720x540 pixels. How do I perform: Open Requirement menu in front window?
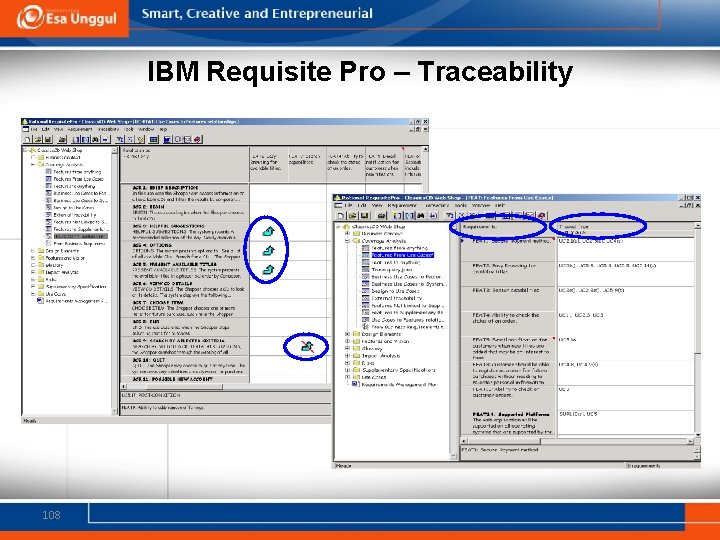point(402,206)
